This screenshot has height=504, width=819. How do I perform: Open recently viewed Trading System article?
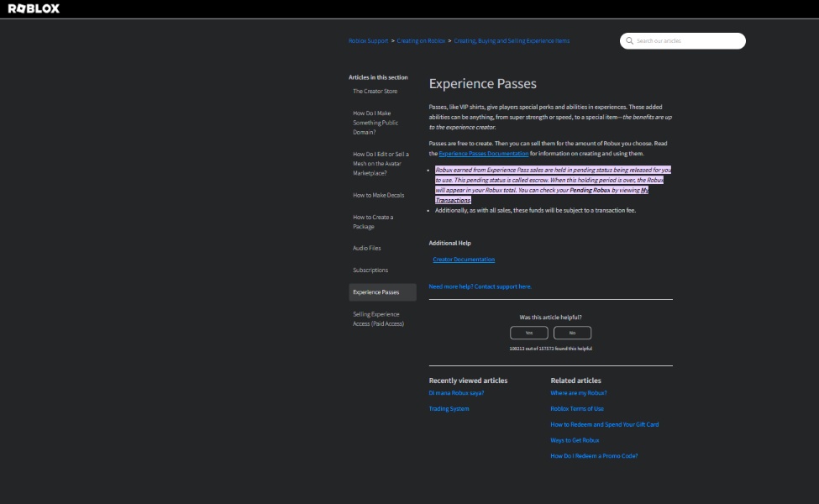[x=449, y=409]
